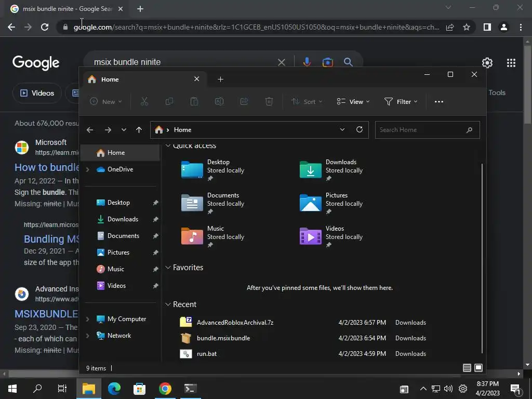
Task: Open the Desktop folder tile in Quick access
Action: pyautogui.click(x=212, y=170)
